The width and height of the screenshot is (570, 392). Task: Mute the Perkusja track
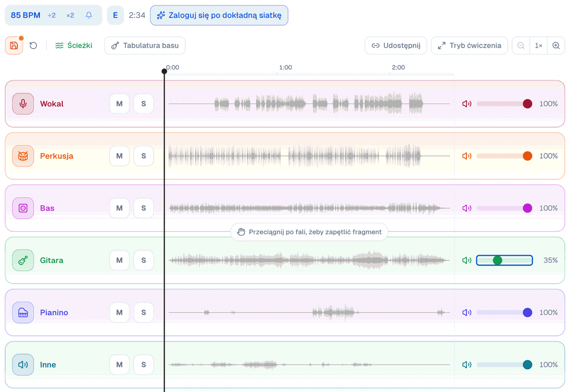click(x=119, y=156)
